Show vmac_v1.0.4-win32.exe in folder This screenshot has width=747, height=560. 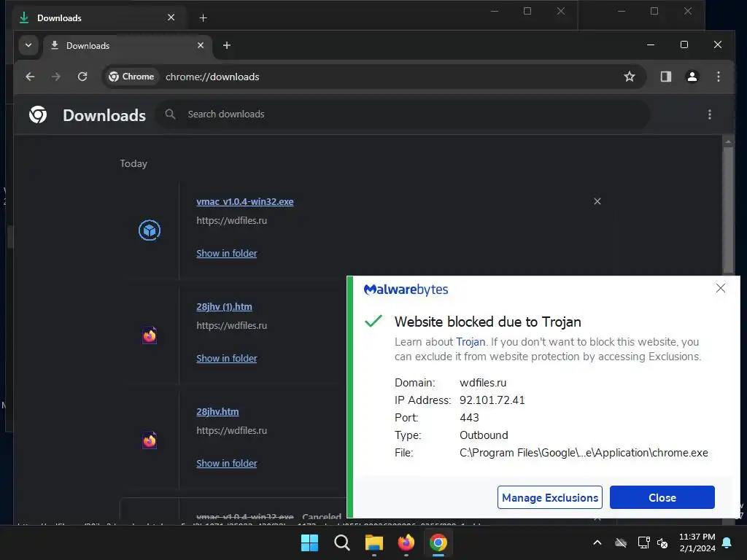pyautogui.click(x=227, y=253)
